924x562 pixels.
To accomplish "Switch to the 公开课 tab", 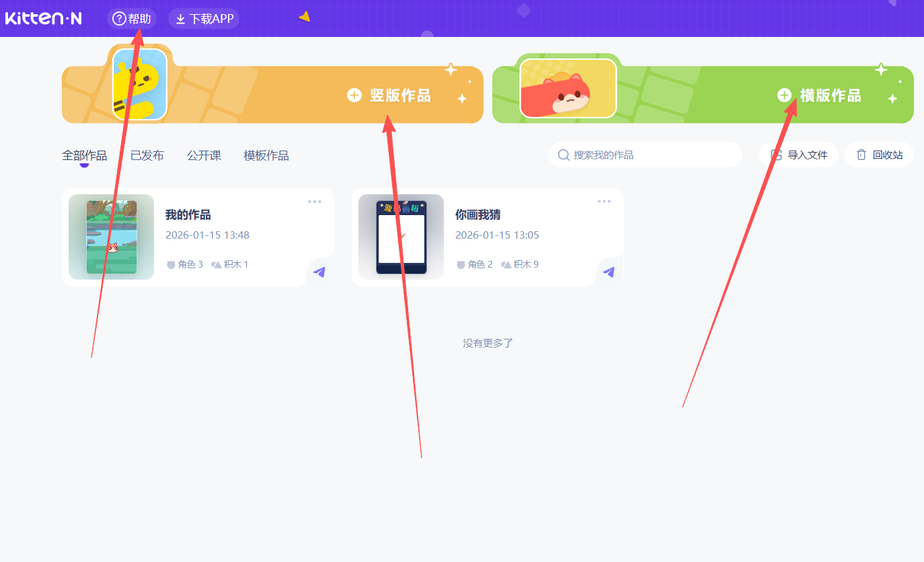I will [204, 155].
